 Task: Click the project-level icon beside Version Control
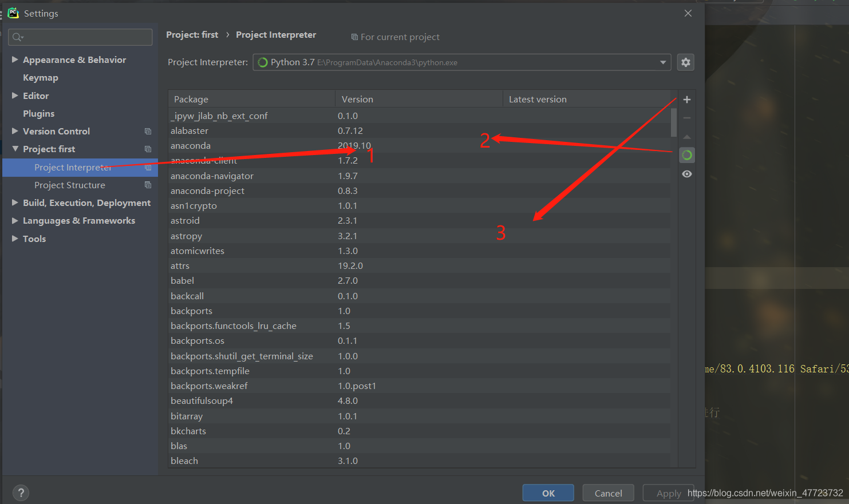click(148, 131)
